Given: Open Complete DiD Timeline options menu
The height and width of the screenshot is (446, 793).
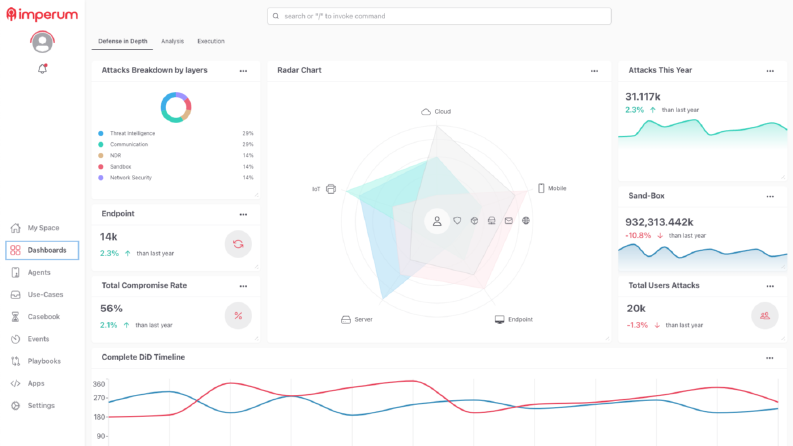Looking at the screenshot, I should coord(769,358).
